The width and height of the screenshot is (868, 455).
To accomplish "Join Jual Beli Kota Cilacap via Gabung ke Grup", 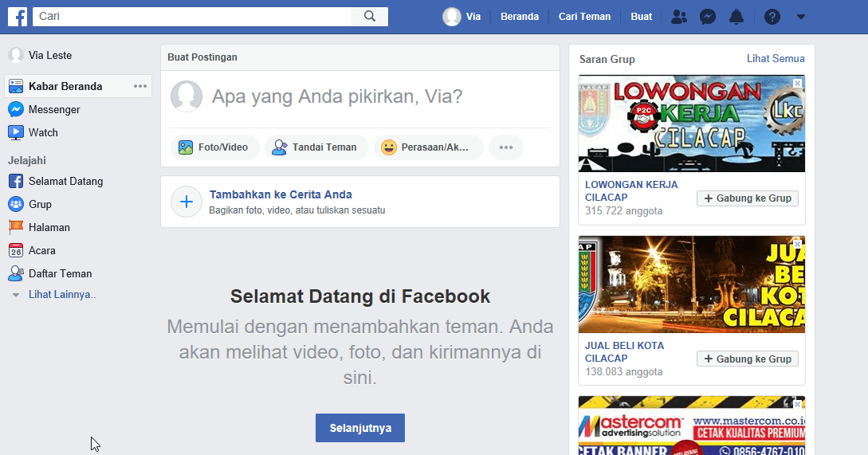I will (748, 359).
